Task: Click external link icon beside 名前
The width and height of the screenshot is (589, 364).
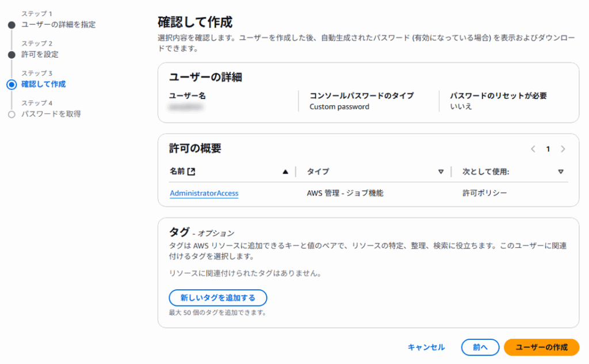Action: click(192, 171)
